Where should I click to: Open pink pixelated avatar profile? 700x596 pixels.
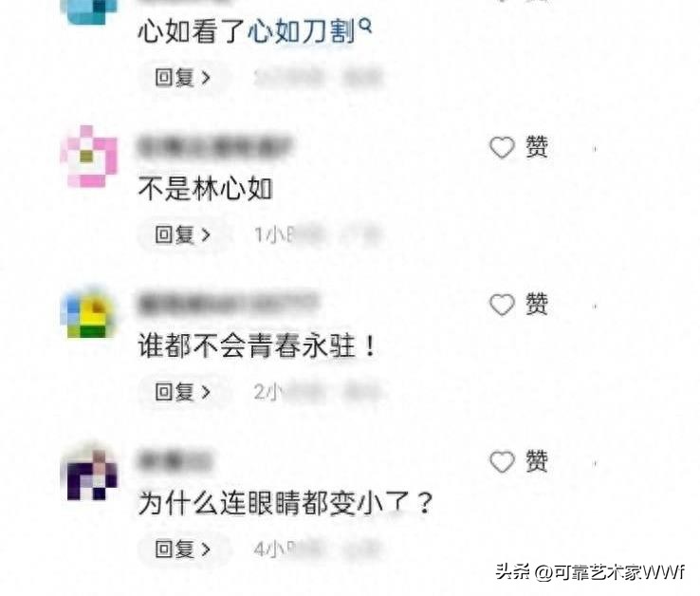(x=89, y=157)
